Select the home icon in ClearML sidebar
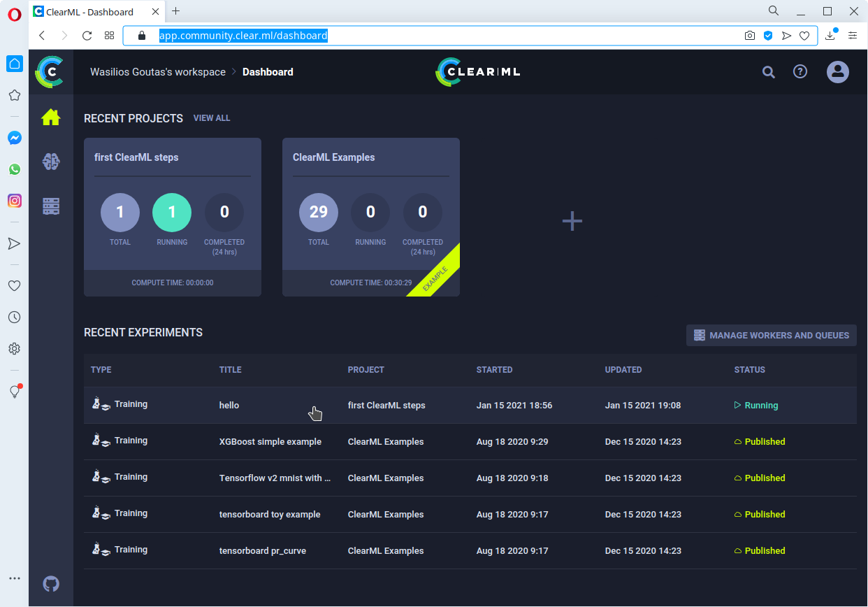 coord(50,117)
